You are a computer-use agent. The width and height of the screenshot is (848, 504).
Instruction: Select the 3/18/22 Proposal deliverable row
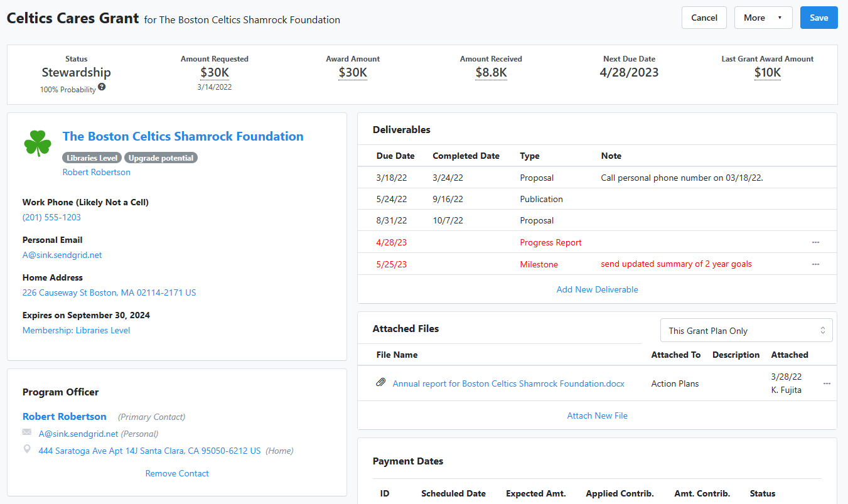tap(597, 178)
